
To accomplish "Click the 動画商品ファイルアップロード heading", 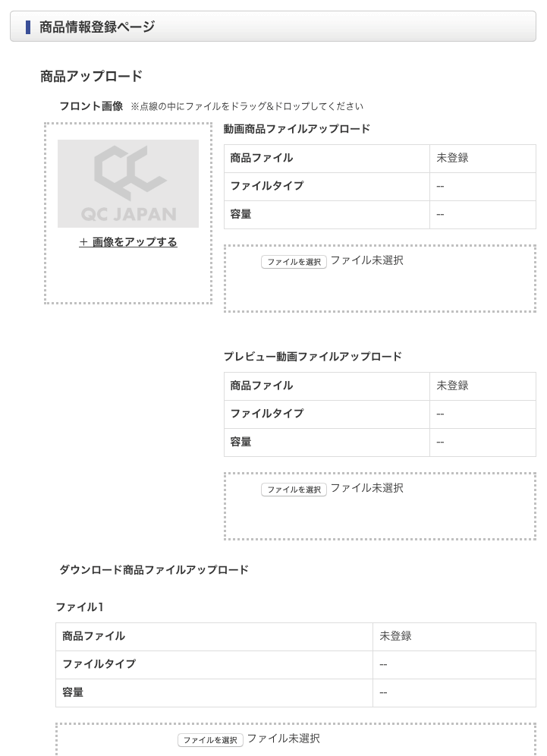I will [x=297, y=129].
